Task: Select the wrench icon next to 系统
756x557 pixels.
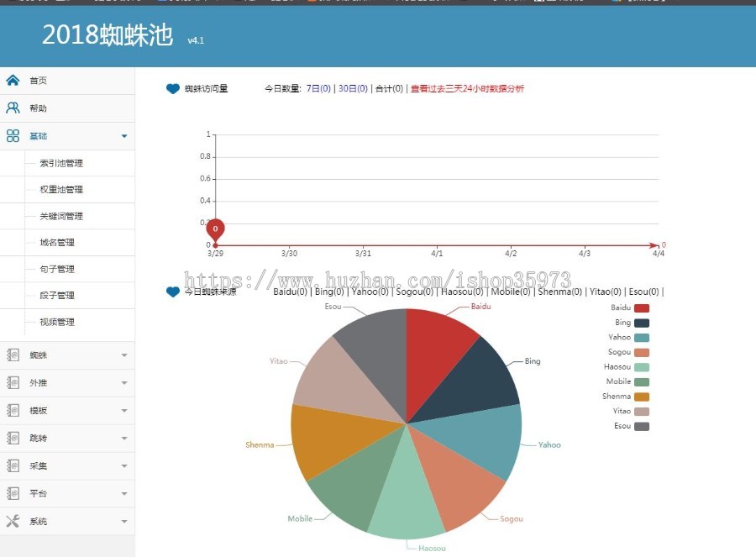Action: 12,521
